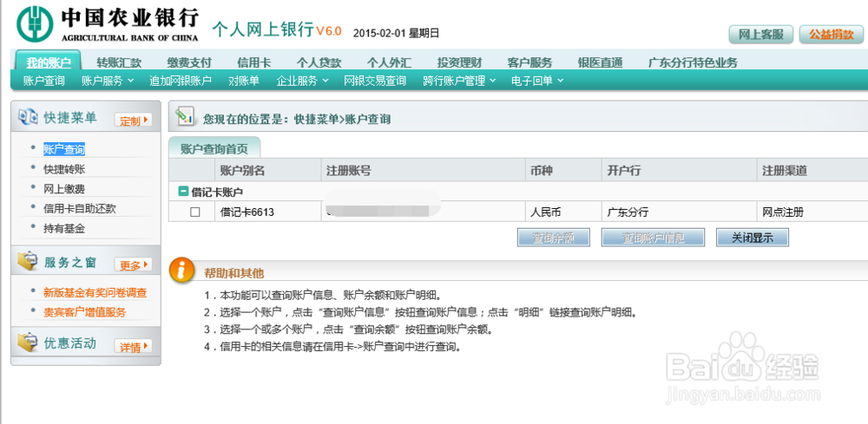Click the 查询余额 button
The image size is (868, 424).
(554, 238)
